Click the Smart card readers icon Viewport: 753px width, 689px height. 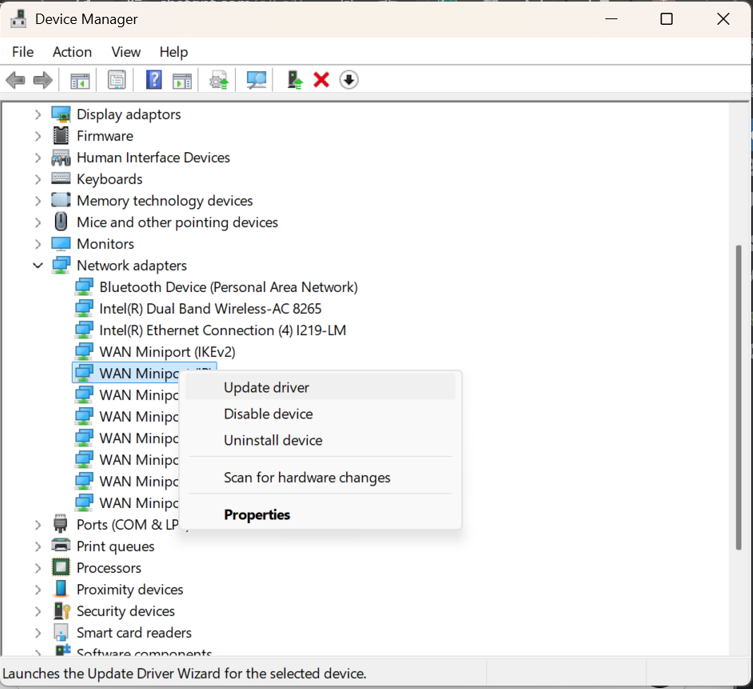pyautogui.click(x=61, y=632)
